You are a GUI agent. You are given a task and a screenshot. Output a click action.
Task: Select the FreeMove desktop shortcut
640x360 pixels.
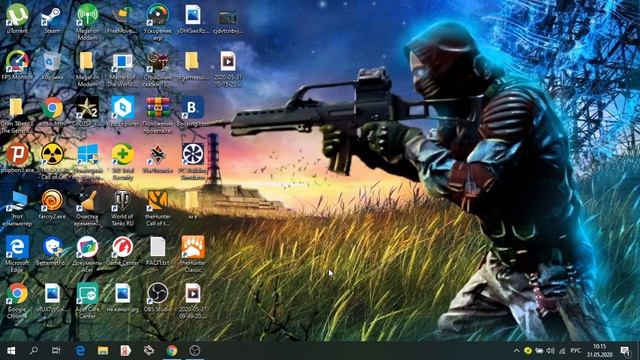coord(122,16)
